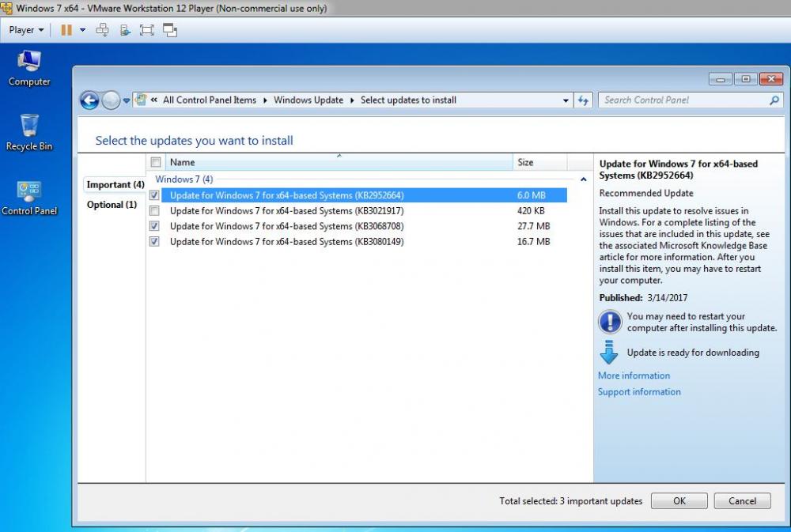Click the refresh button beside address bar
The image size is (791, 532).
click(584, 100)
